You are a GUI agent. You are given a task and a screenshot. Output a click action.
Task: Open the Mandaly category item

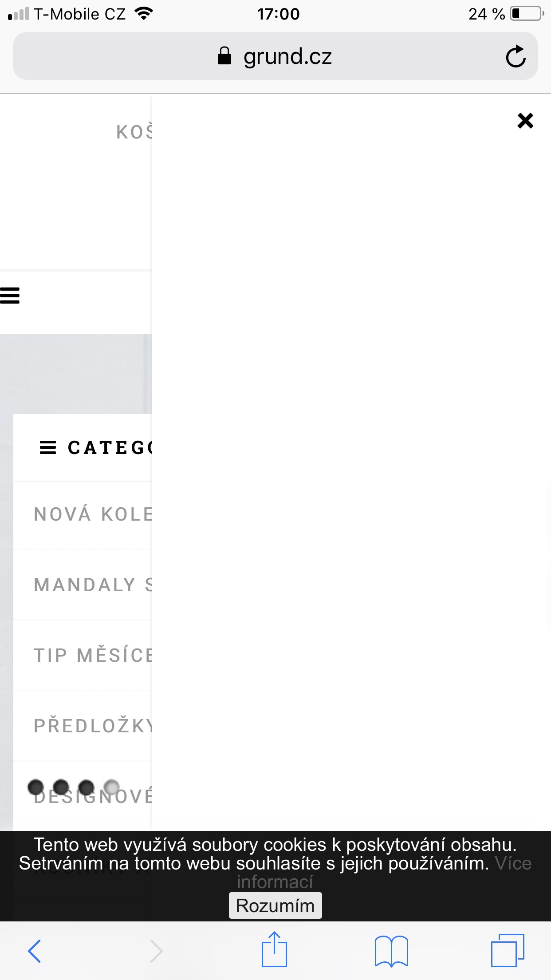[x=93, y=585]
